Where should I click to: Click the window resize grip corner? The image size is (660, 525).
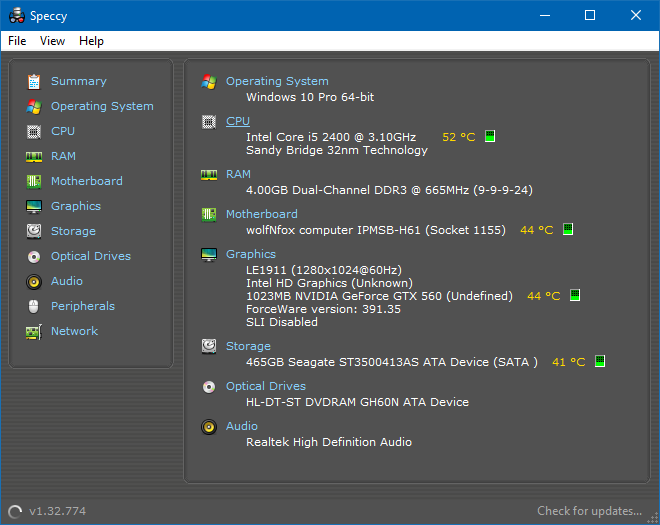click(652, 518)
